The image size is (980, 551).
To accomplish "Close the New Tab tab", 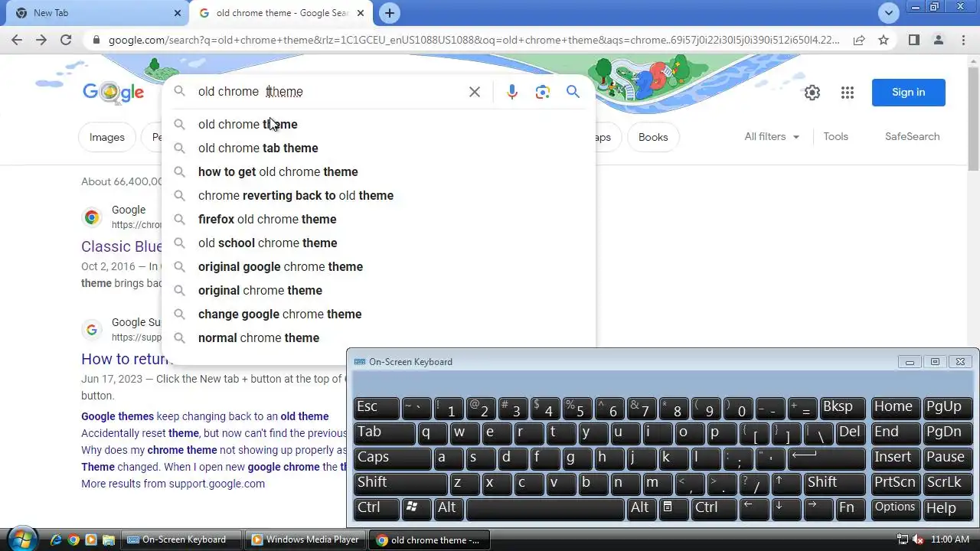I will coord(178,13).
